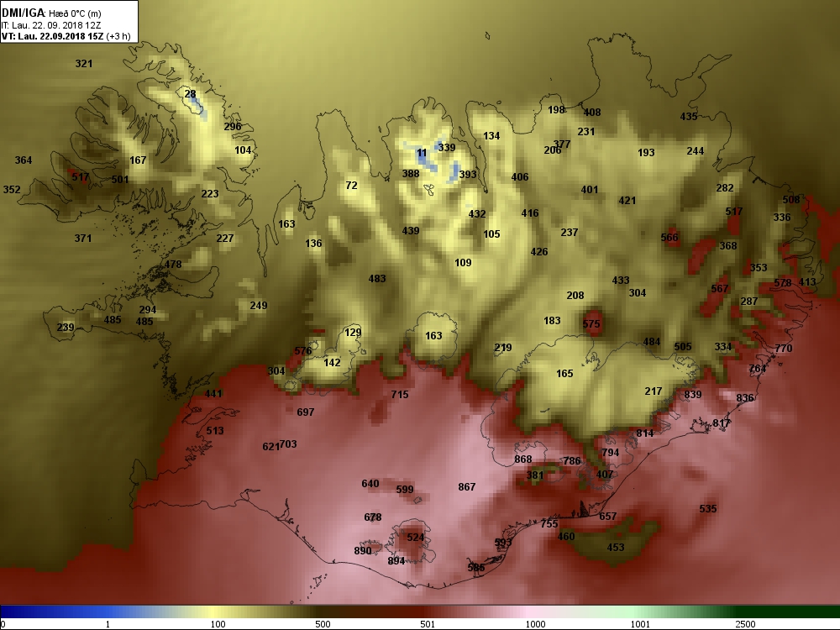
Task: Click the 2500 label on the color scale
Action: (x=745, y=624)
